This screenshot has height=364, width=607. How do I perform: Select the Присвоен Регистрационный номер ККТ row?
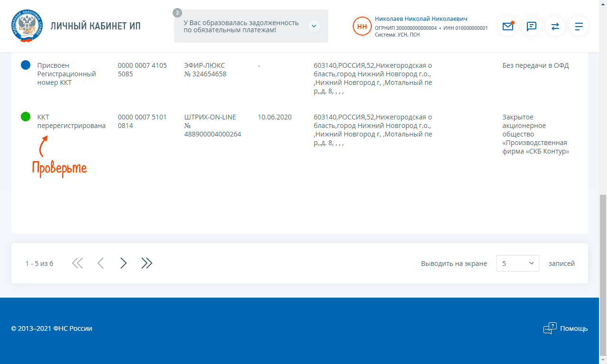[x=66, y=74]
